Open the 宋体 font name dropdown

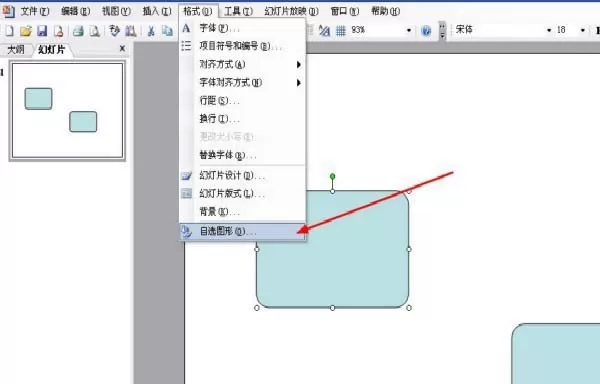pos(549,30)
